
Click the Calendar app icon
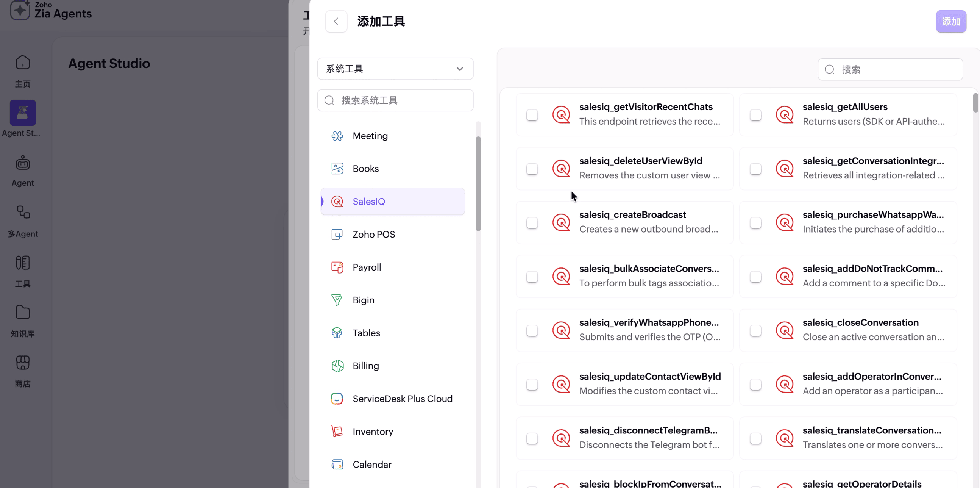tap(337, 465)
